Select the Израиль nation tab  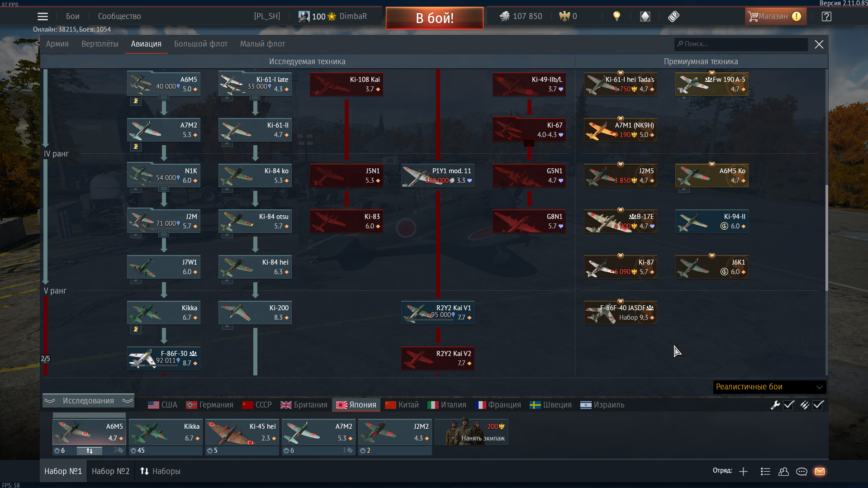(x=602, y=405)
